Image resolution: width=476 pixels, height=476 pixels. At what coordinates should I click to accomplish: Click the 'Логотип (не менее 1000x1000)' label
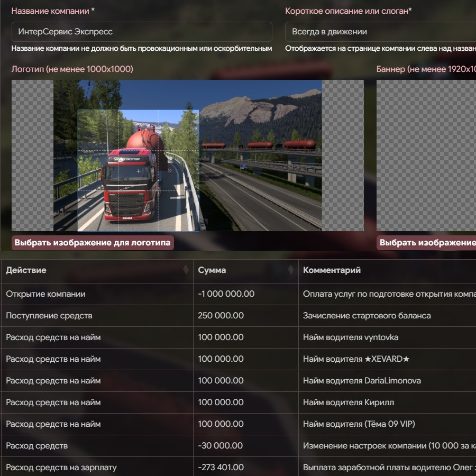(x=72, y=69)
